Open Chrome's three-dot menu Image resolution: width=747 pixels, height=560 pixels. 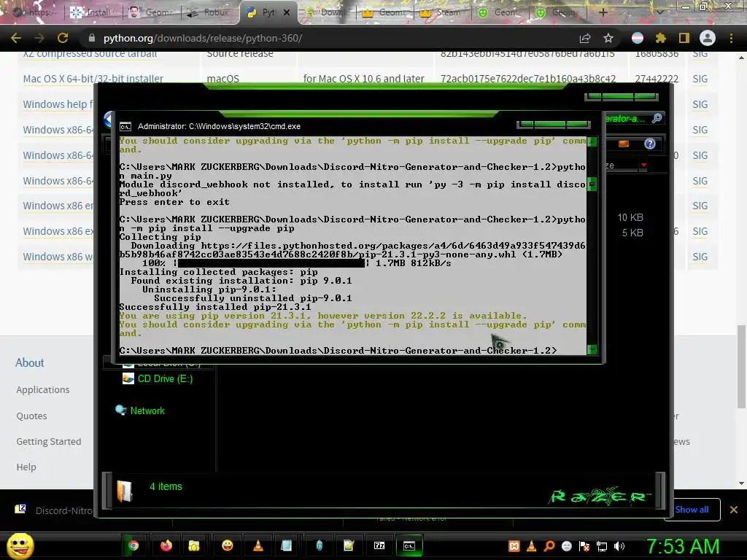point(731,38)
